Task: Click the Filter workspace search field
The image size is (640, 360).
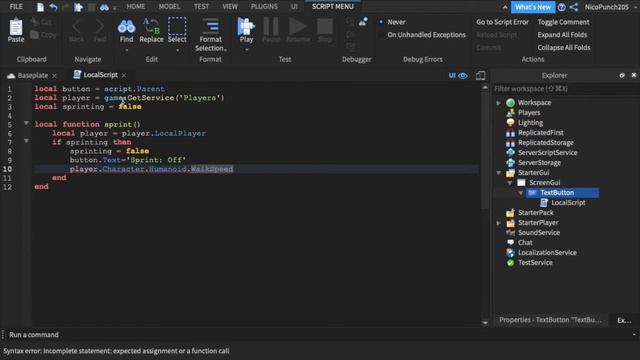Action: click(x=565, y=89)
